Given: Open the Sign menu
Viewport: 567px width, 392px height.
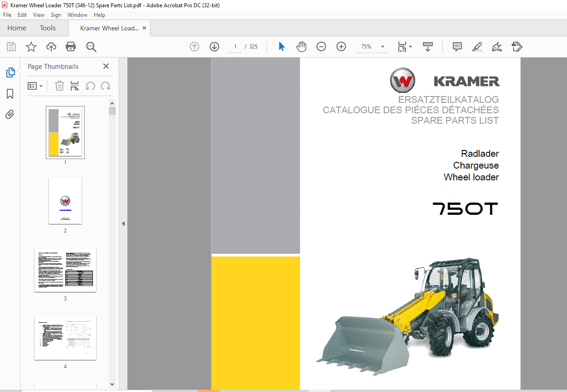Looking at the screenshot, I should point(56,15).
